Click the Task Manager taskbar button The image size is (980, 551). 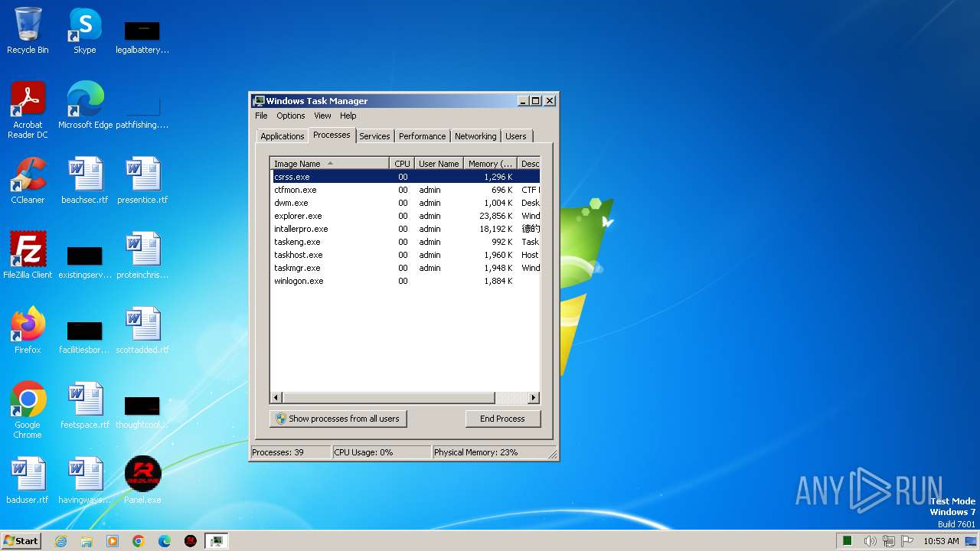pyautogui.click(x=217, y=541)
